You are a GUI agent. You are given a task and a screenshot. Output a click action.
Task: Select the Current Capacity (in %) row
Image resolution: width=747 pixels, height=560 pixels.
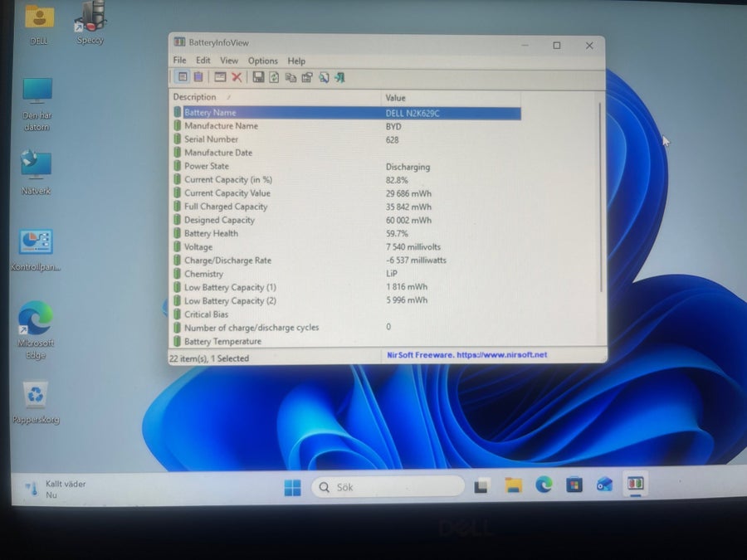coord(346,179)
